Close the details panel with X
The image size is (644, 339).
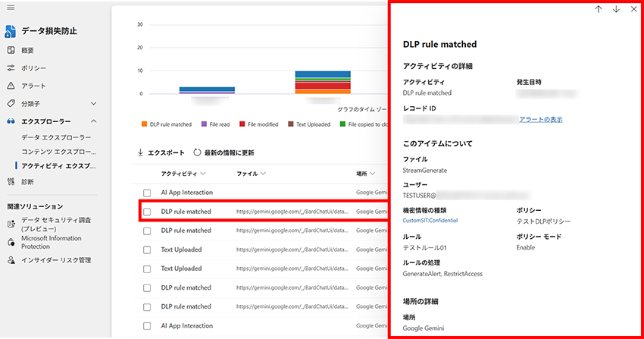pos(633,9)
